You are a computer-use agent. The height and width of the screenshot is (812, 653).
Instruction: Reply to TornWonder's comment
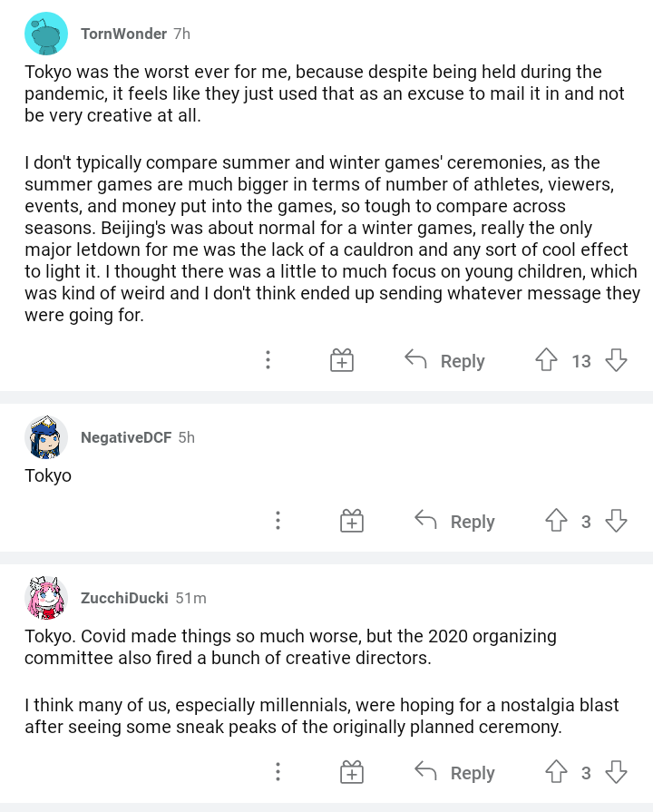coord(444,361)
